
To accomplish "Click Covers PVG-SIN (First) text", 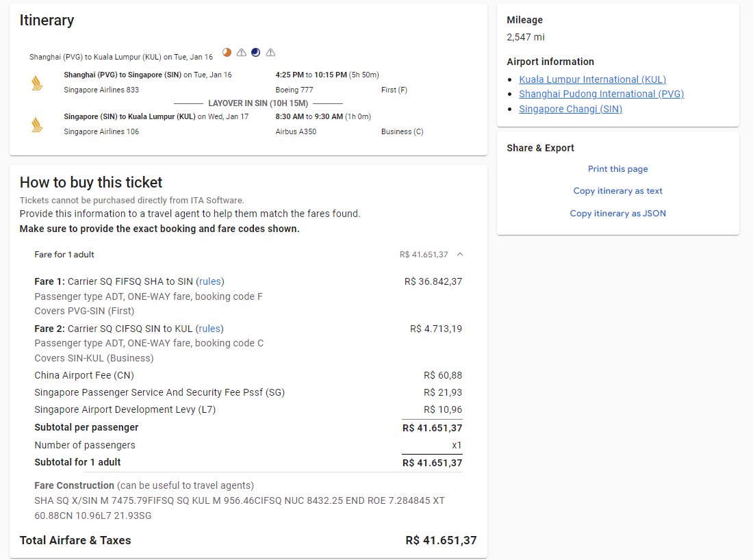I will tap(84, 311).
